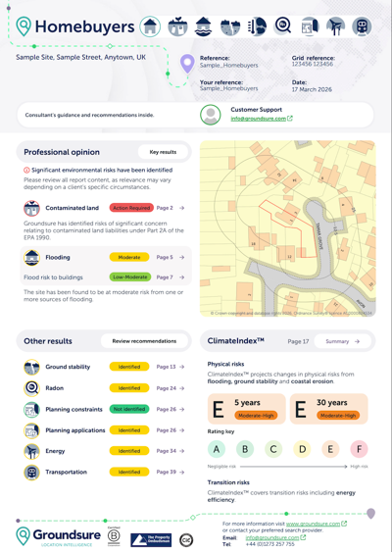Go to Page 24 for Radon
This screenshot has height=552, width=392.
(171, 388)
